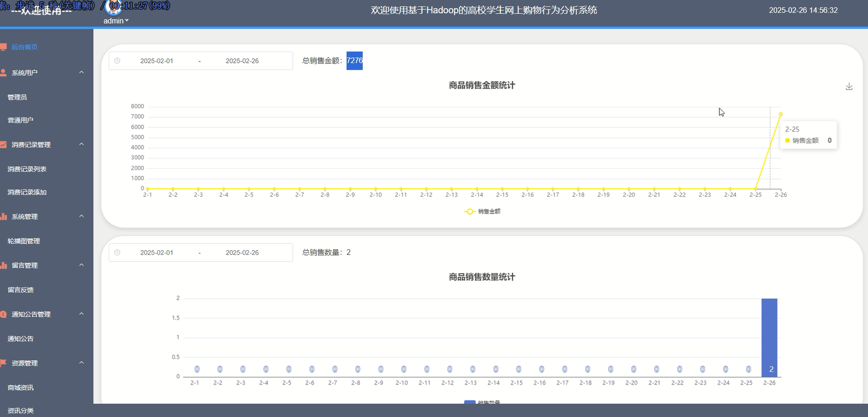Open the 消费记录添加 page
This screenshot has height=417, width=868.
[27, 192]
